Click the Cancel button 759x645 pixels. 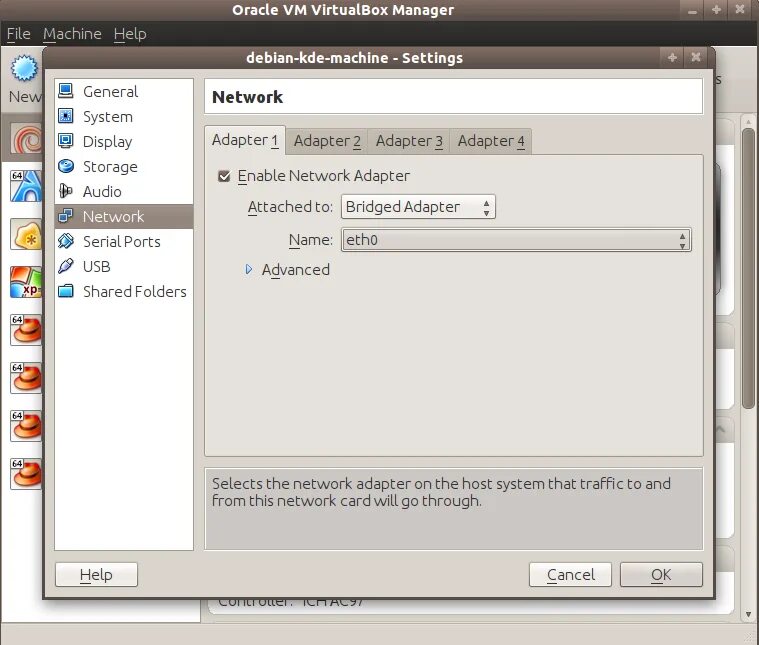pyautogui.click(x=570, y=574)
